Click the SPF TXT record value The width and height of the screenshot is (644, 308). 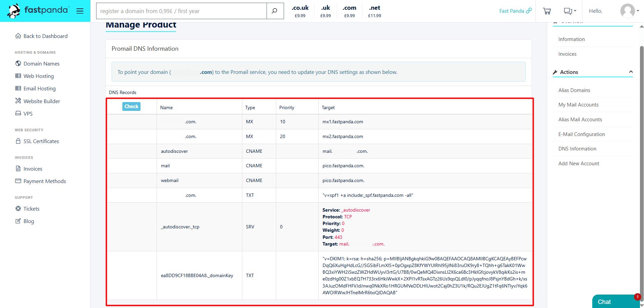coord(368,195)
